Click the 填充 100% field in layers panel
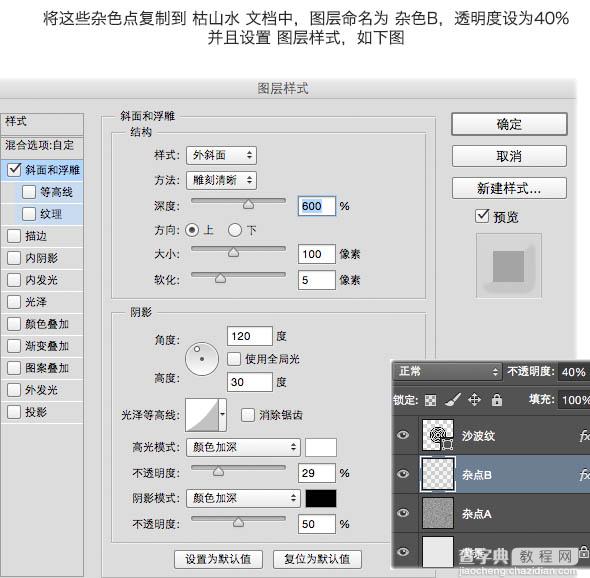The image size is (590, 578). [x=574, y=400]
